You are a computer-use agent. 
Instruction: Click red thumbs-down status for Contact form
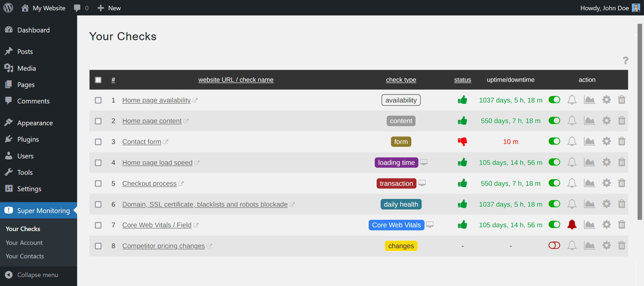[462, 141]
